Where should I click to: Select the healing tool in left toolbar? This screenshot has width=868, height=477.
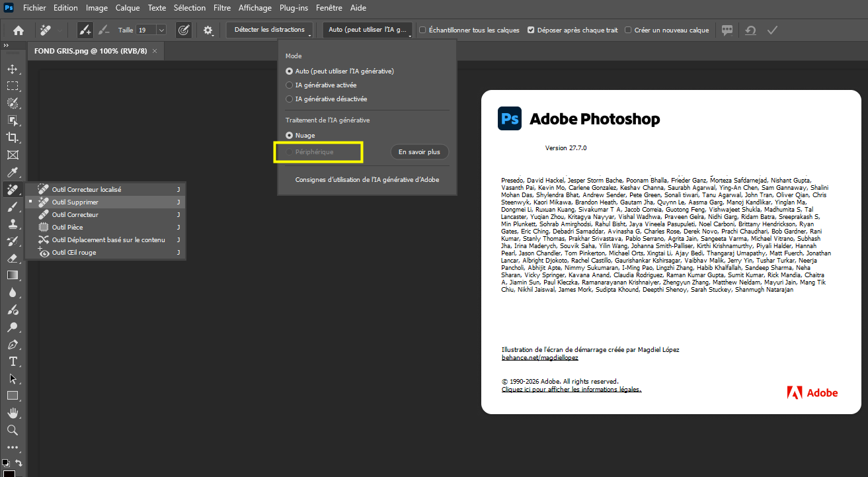pyautogui.click(x=12, y=190)
